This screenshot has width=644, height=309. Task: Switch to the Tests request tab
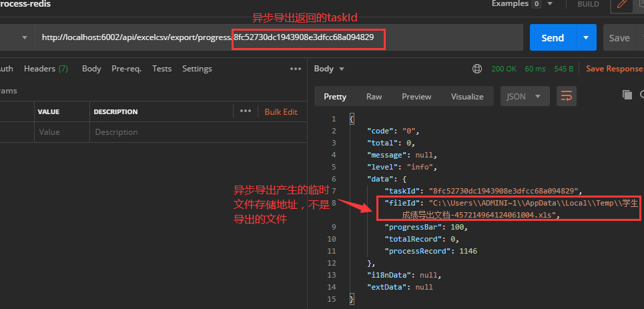tap(162, 69)
